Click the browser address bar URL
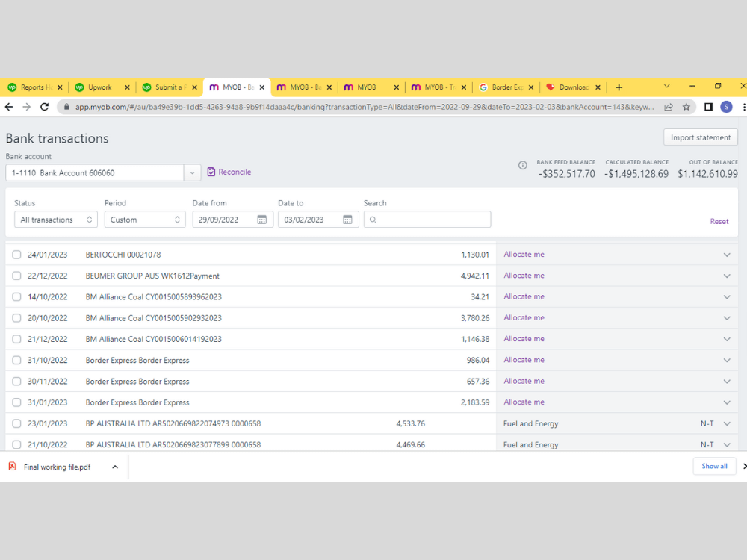This screenshot has height=560, width=747. (x=365, y=107)
